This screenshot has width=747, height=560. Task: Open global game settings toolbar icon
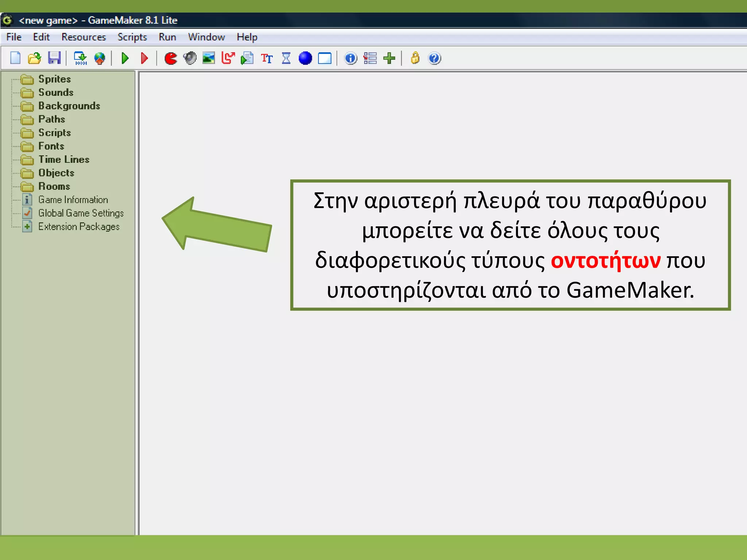coord(370,58)
